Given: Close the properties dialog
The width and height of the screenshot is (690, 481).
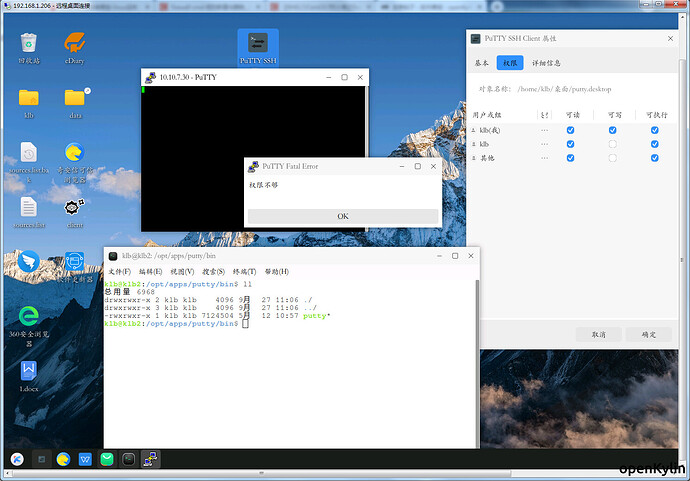Looking at the screenshot, I should [670, 39].
